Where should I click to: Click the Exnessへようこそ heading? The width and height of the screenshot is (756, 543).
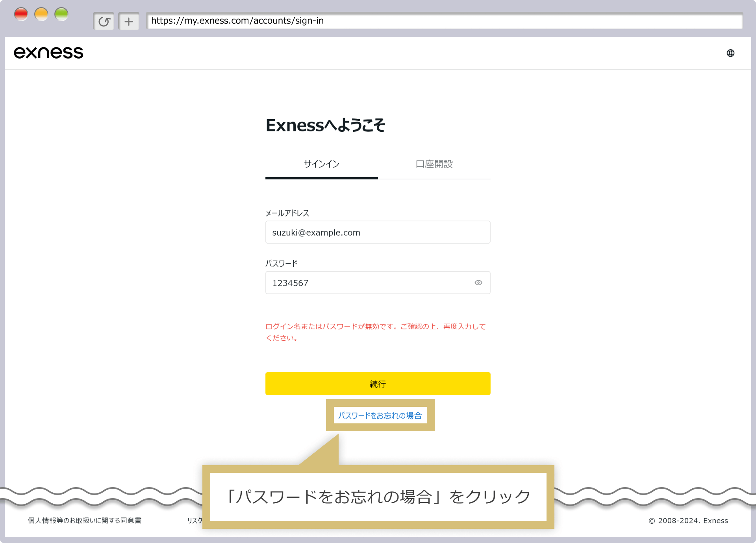pos(325,126)
